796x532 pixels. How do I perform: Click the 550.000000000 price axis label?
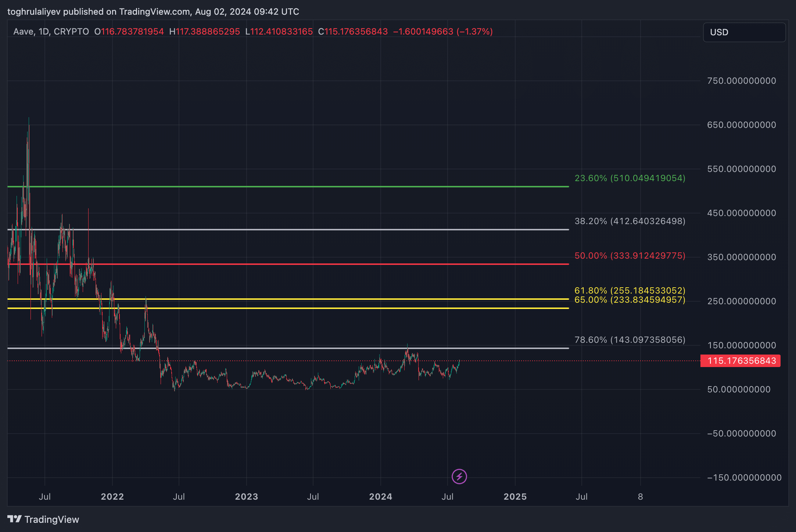pyautogui.click(x=742, y=169)
